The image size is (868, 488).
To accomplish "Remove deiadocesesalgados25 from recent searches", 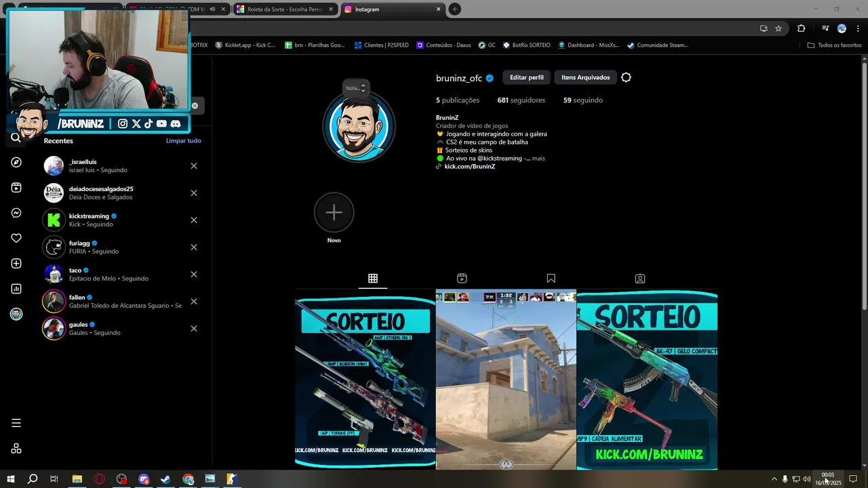I will 194,193.
